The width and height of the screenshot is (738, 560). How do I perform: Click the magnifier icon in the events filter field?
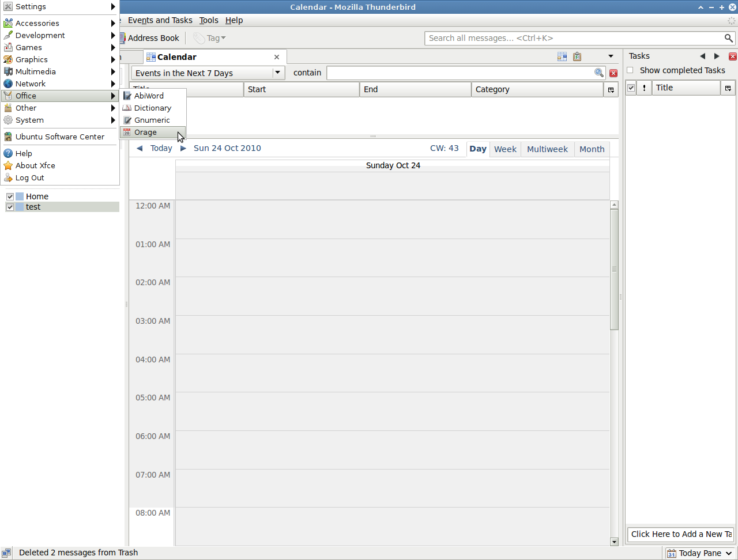pos(599,73)
